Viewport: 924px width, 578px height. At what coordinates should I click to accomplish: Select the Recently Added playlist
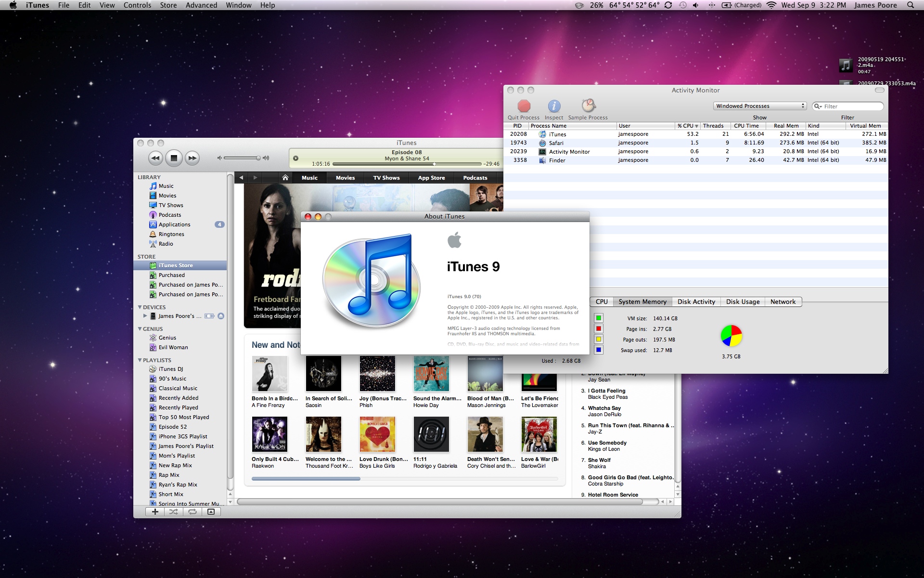178,398
